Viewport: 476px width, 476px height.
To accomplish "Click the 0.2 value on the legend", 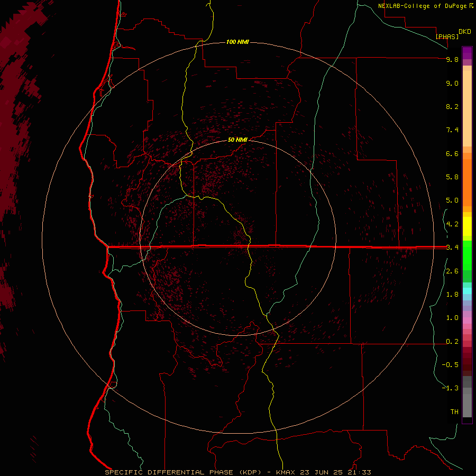I will pyautogui.click(x=452, y=342).
